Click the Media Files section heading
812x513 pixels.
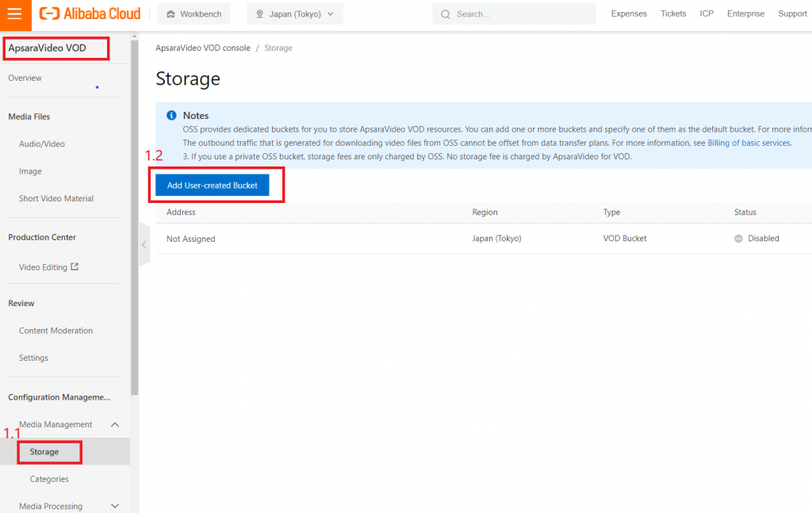click(29, 117)
